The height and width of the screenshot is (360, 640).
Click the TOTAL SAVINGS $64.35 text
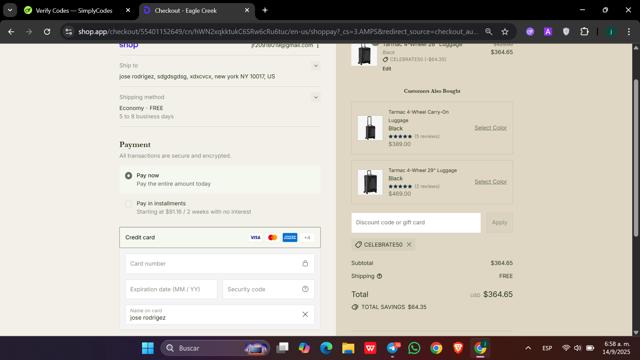[x=393, y=307]
